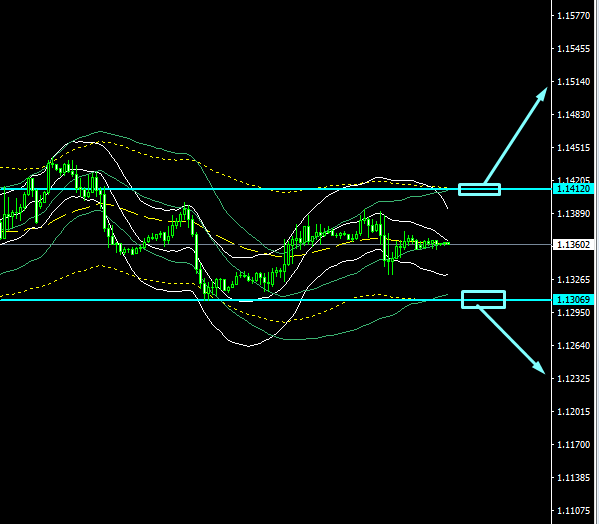Click the 1.15770 price scale label

573,16
